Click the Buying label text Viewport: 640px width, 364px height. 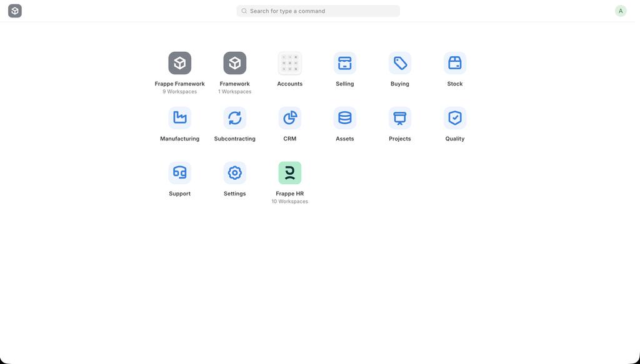click(400, 84)
